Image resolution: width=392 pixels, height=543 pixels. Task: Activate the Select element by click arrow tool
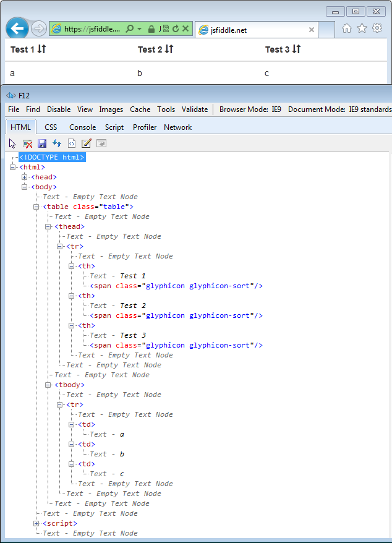[12, 143]
